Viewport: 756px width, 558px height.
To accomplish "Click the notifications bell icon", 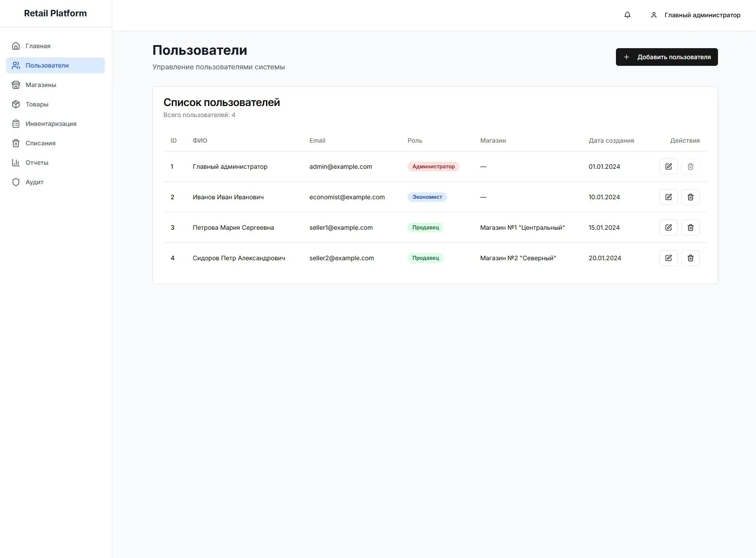I will (x=627, y=15).
